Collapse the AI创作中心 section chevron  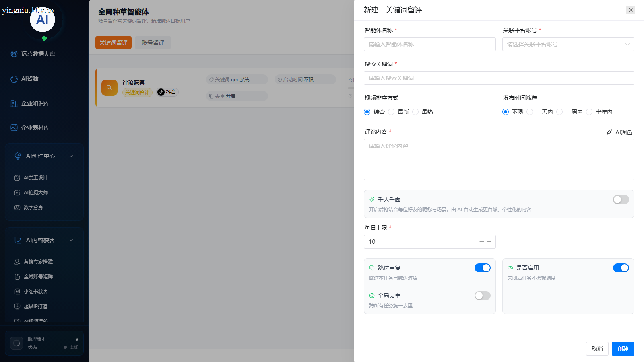pos(71,156)
